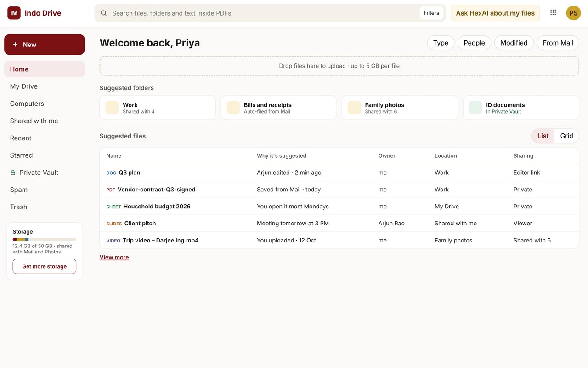The width and height of the screenshot is (588, 368).
Task: Click the PDF badge beside Vendor-contract-Q3-signed
Action: pos(111,190)
